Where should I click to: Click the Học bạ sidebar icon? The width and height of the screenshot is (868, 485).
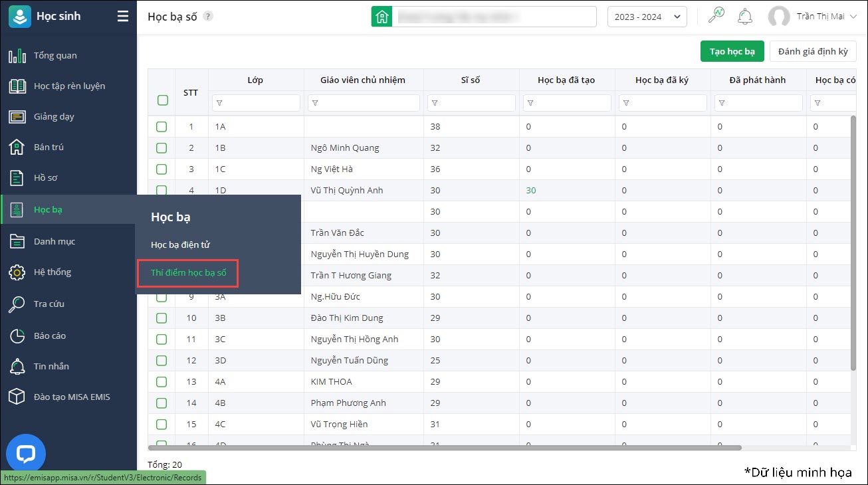[17, 210]
